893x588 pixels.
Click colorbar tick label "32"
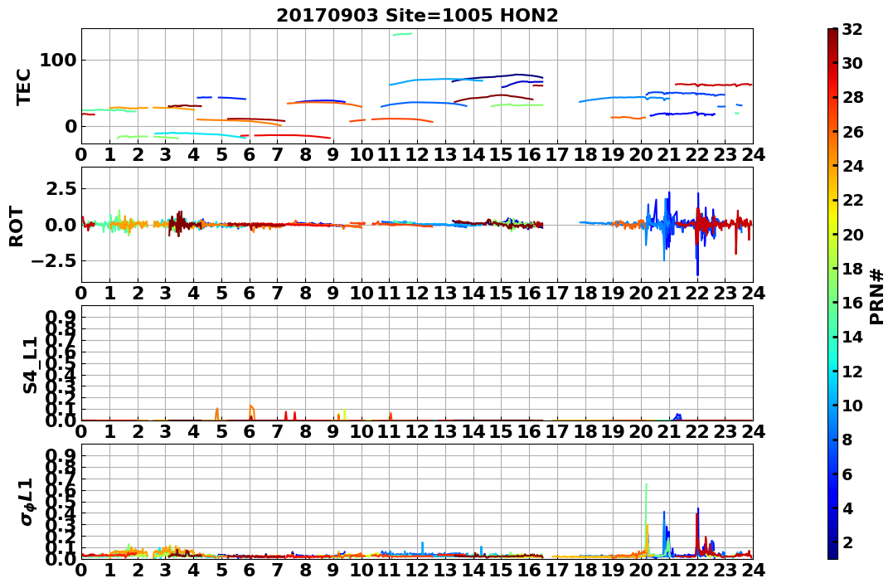852,29
